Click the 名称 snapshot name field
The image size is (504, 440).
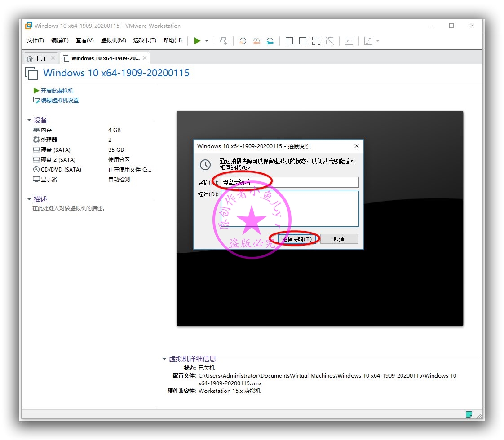click(x=290, y=182)
